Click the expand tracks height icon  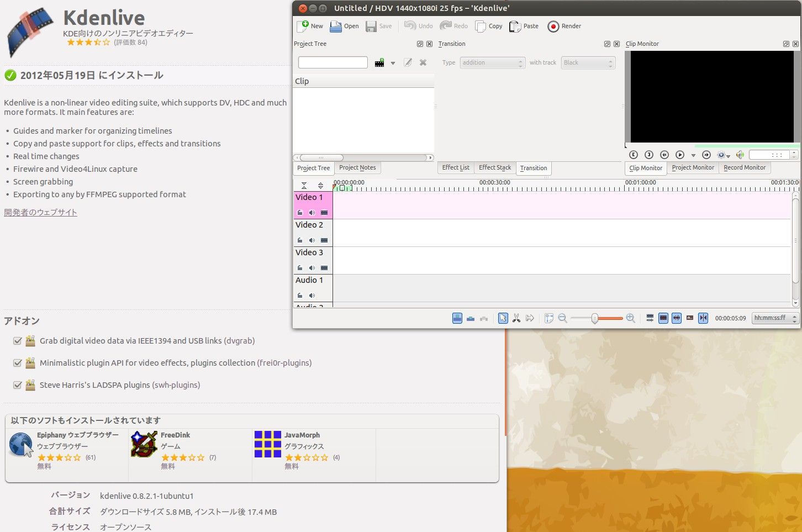pos(320,186)
